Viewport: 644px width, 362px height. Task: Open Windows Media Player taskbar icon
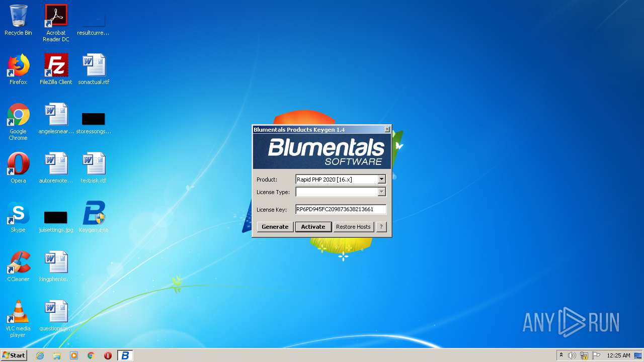click(x=74, y=355)
